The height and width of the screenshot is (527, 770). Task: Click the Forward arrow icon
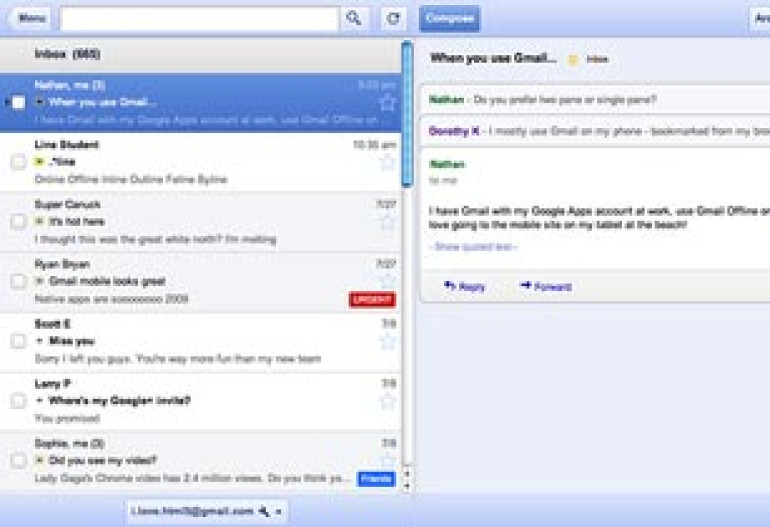526,285
